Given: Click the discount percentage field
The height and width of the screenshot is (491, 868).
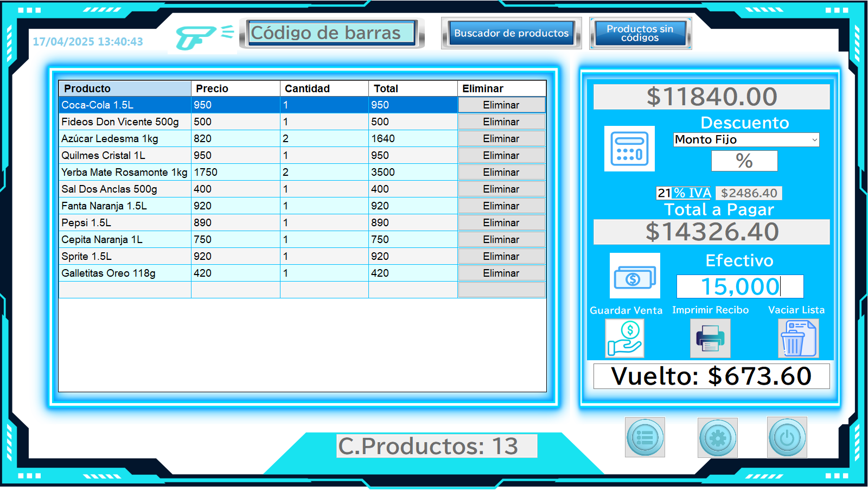Looking at the screenshot, I should pyautogui.click(x=744, y=161).
